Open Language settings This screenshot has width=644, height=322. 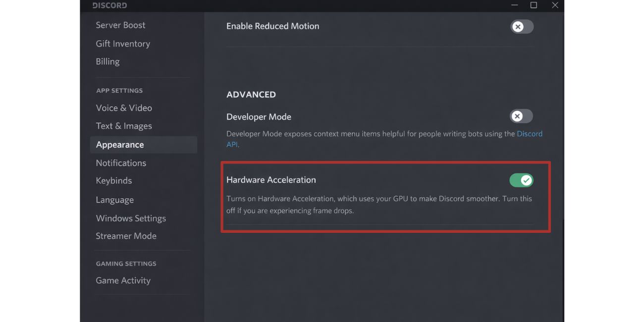(x=114, y=199)
